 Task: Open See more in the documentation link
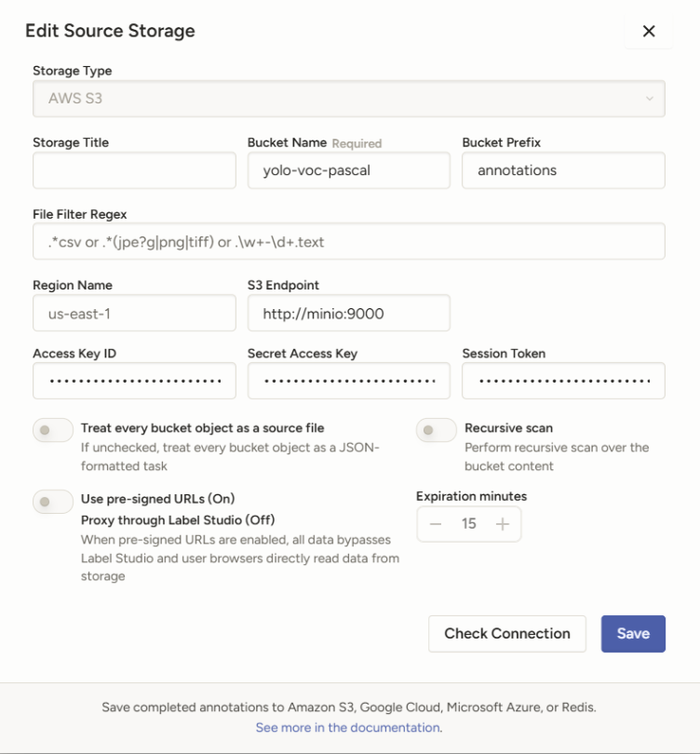point(348,727)
